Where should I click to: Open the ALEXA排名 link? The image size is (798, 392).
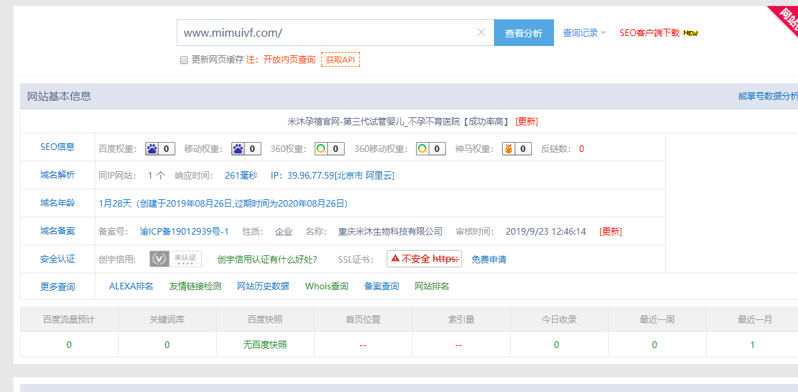[x=131, y=286]
